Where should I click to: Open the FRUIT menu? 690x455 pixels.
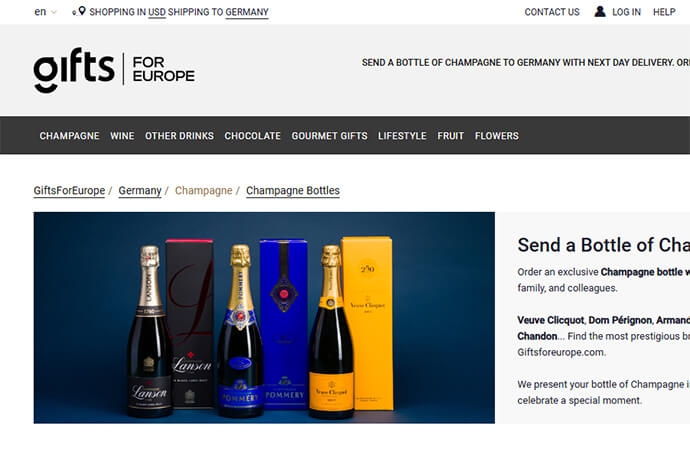pyautogui.click(x=451, y=136)
